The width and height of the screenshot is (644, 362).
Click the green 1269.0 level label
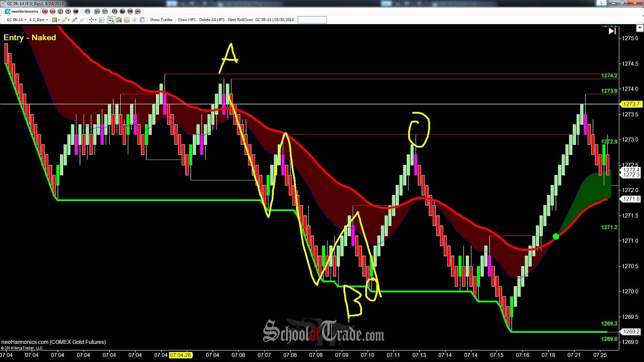(x=609, y=339)
